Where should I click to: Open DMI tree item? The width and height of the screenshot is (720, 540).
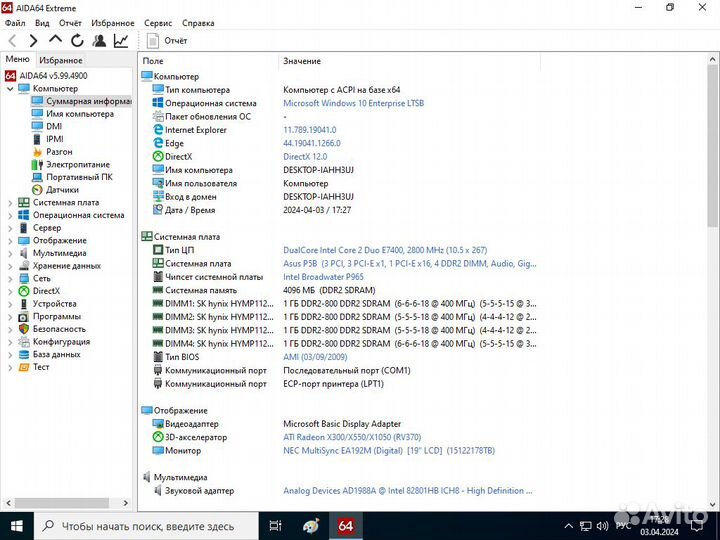click(x=54, y=126)
